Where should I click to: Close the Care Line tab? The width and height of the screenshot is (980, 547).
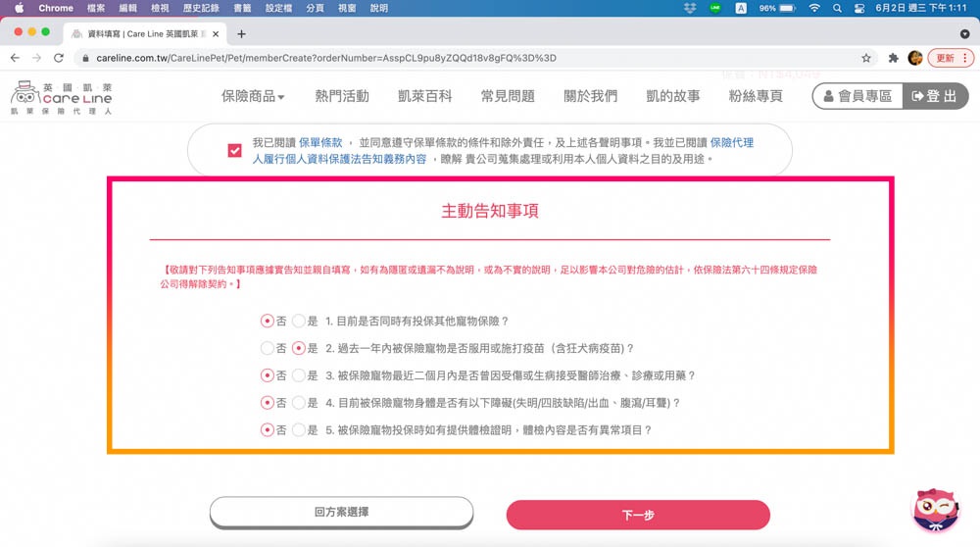pyautogui.click(x=216, y=33)
